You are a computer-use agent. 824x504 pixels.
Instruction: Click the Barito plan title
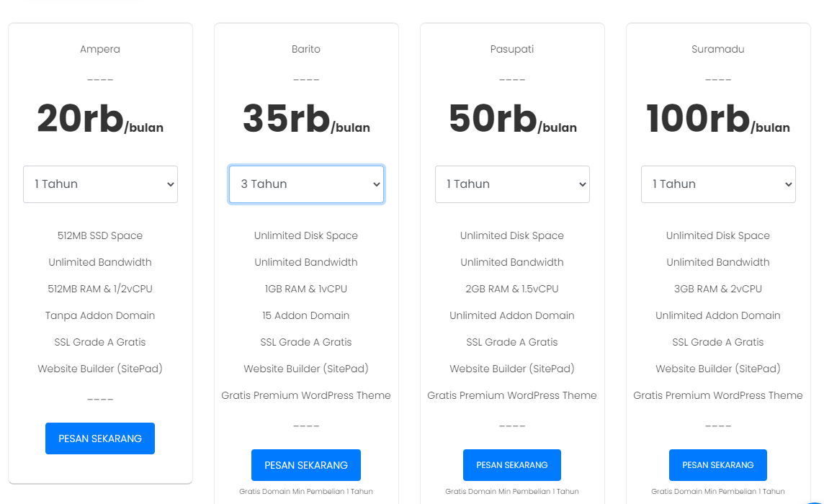[306, 50]
